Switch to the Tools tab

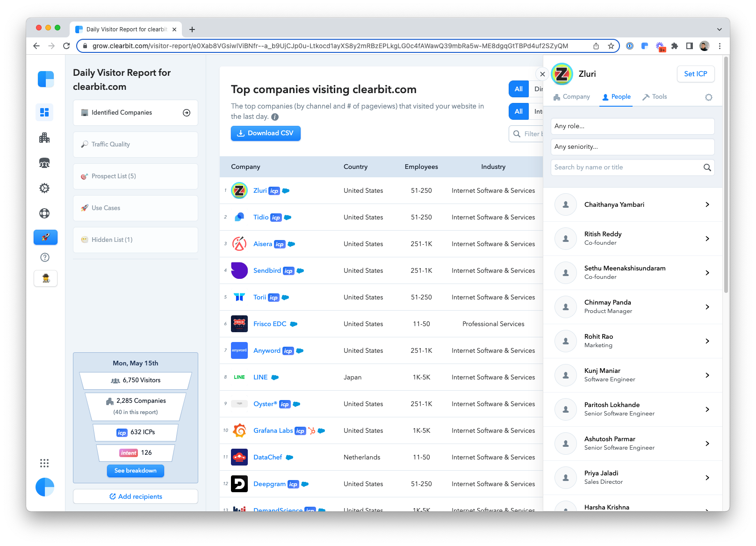(655, 97)
